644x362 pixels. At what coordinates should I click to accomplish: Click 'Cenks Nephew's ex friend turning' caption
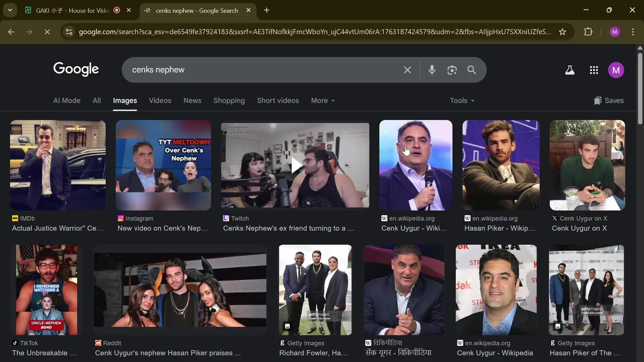tap(288, 228)
